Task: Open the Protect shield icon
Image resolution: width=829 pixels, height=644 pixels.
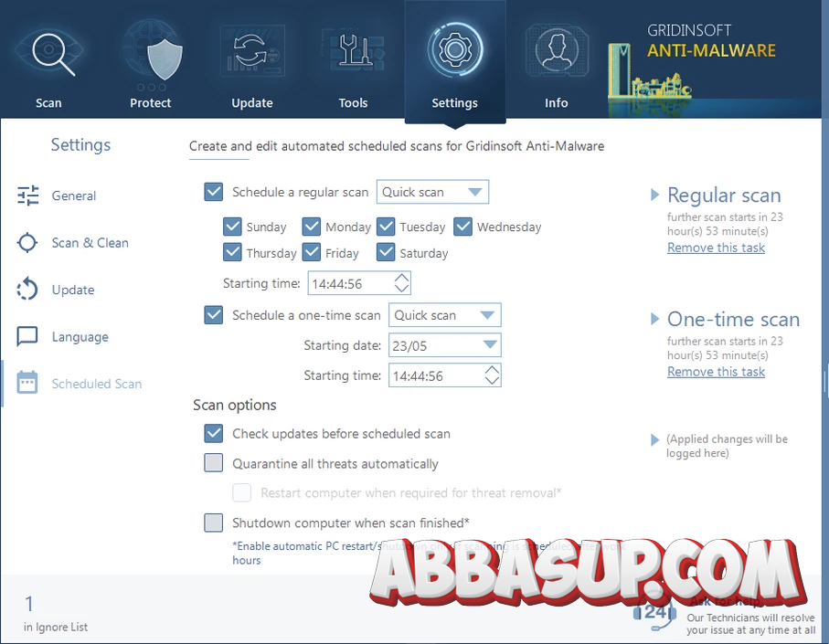Action: tap(165, 58)
